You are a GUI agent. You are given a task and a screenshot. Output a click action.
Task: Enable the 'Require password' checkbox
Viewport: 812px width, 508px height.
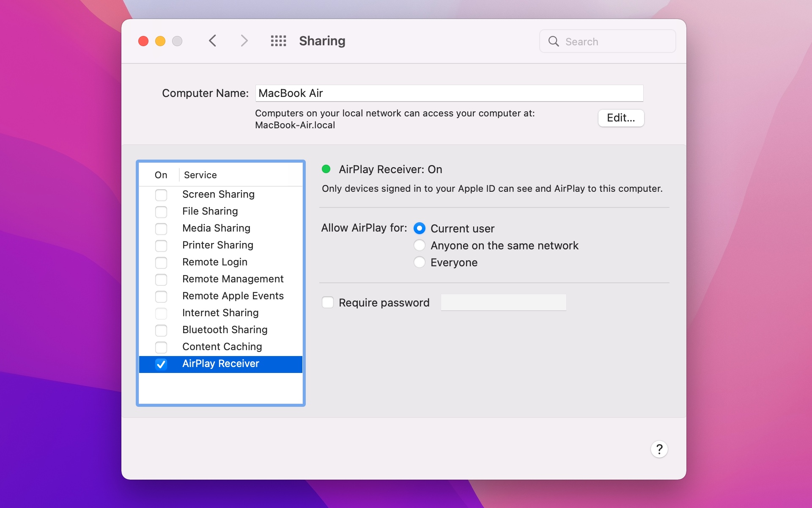(x=328, y=302)
